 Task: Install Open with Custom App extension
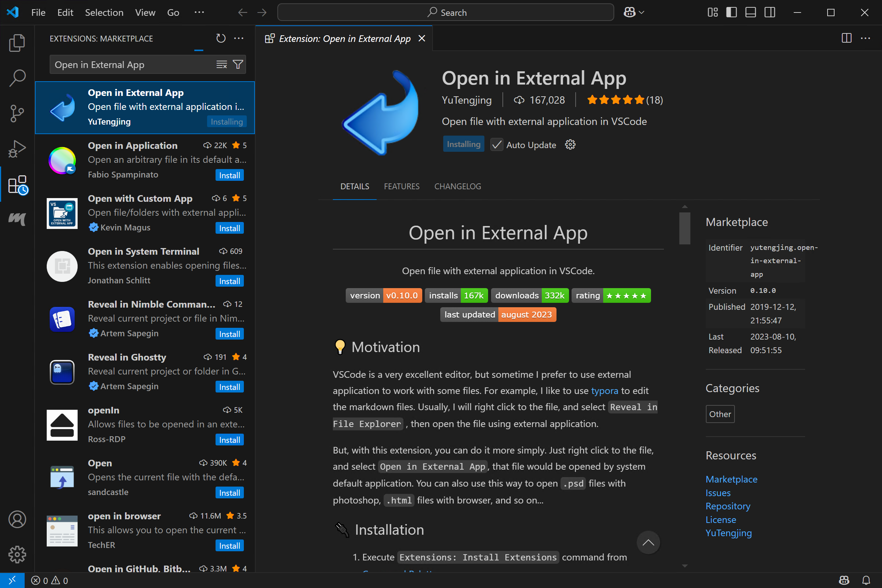[x=229, y=228]
